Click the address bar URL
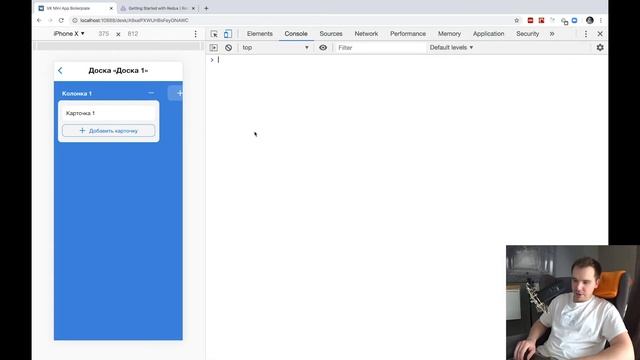Screen dimensions: 640x360 [x=134, y=20]
